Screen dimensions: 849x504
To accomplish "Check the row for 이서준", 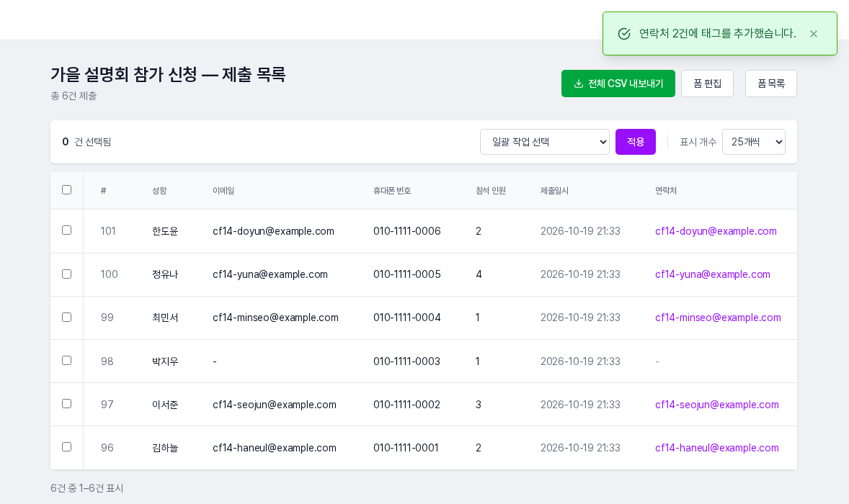I will [x=66, y=404].
